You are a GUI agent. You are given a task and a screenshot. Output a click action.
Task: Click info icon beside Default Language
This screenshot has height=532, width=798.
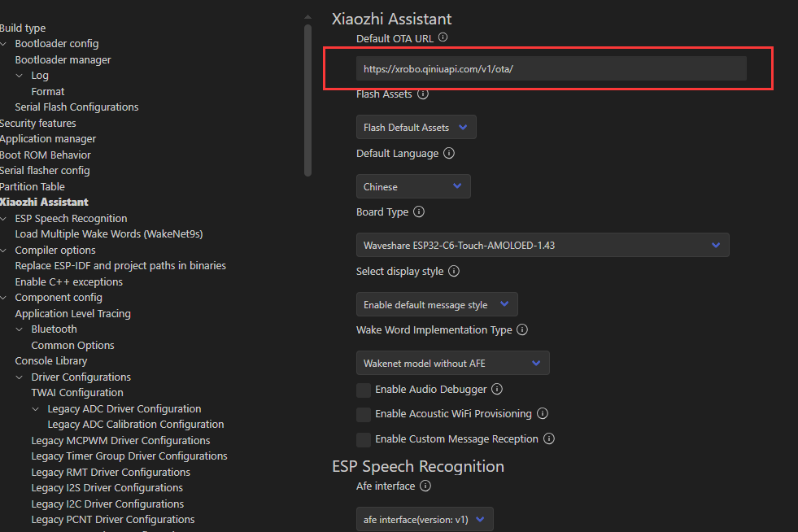pos(449,153)
